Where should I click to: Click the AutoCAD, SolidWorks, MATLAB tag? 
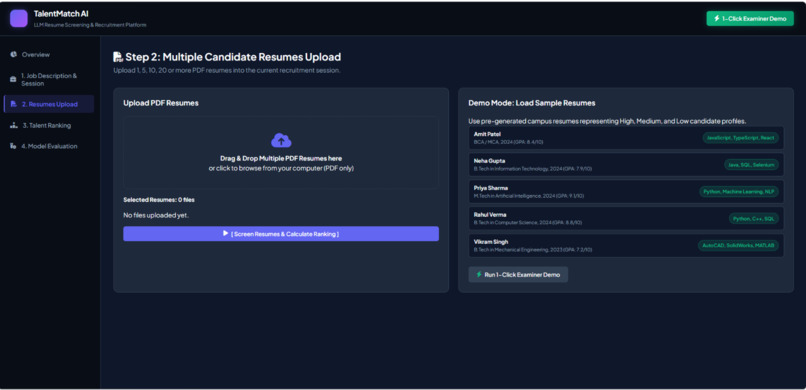[738, 246]
